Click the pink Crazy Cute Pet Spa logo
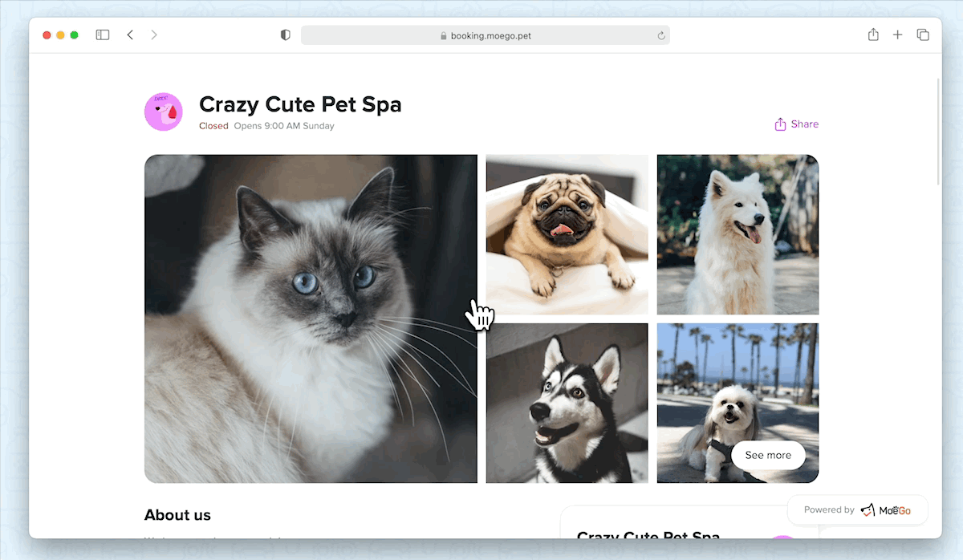Screen dimensions: 963x560 pyautogui.click(x=164, y=112)
